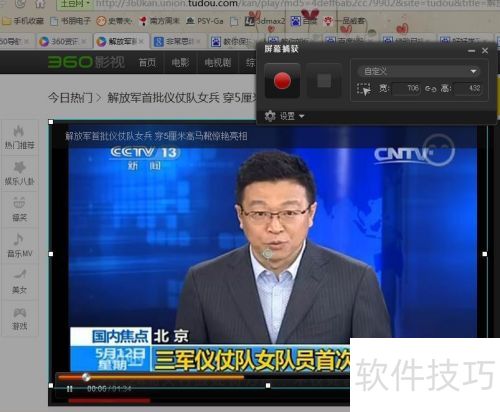Open 搞笑 sidebar category
The image size is (500, 412).
19,209
